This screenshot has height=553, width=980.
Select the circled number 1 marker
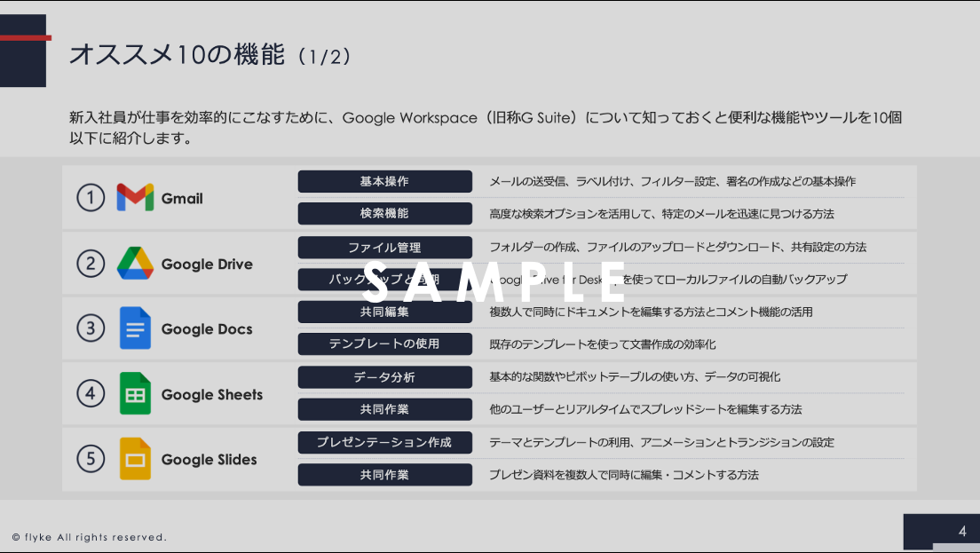[91, 198]
